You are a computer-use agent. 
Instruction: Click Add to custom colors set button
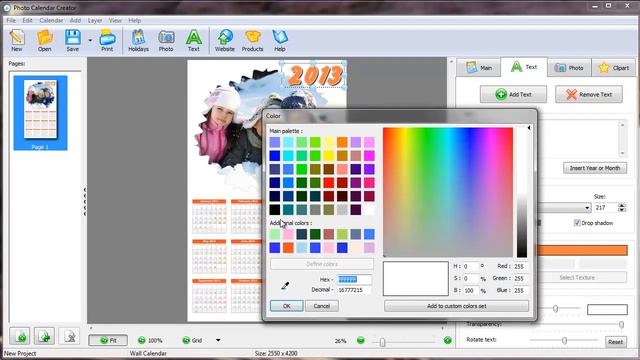point(456,306)
